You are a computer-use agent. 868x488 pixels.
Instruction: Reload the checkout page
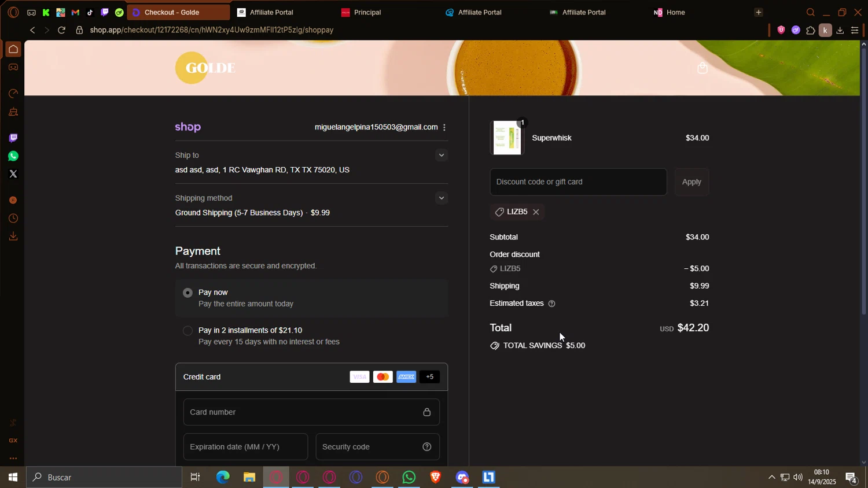click(x=61, y=30)
